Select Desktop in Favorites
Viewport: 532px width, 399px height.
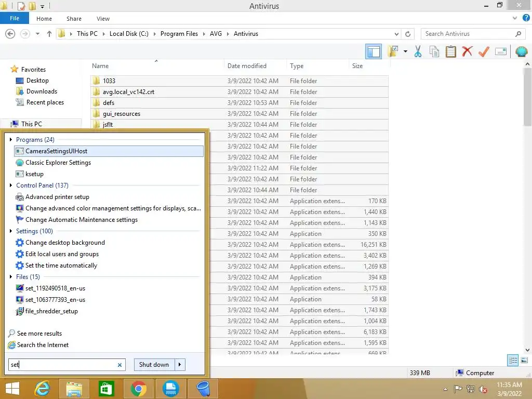coord(37,81)
